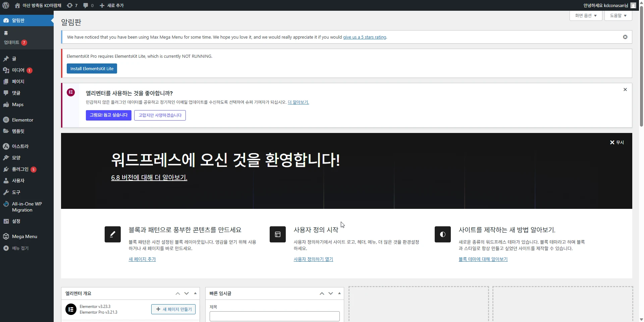
Task: Click the WordPress logo in admin bar
Action: (x=6, y=5)
